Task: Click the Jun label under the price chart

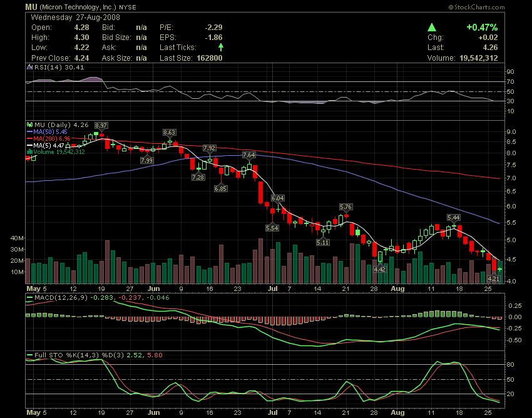Action: 154,288
